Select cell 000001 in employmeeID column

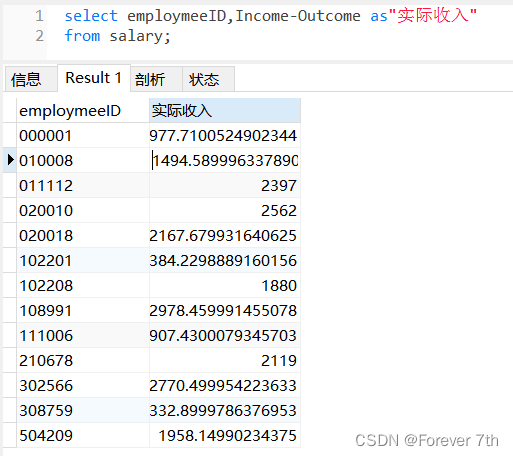83,135
